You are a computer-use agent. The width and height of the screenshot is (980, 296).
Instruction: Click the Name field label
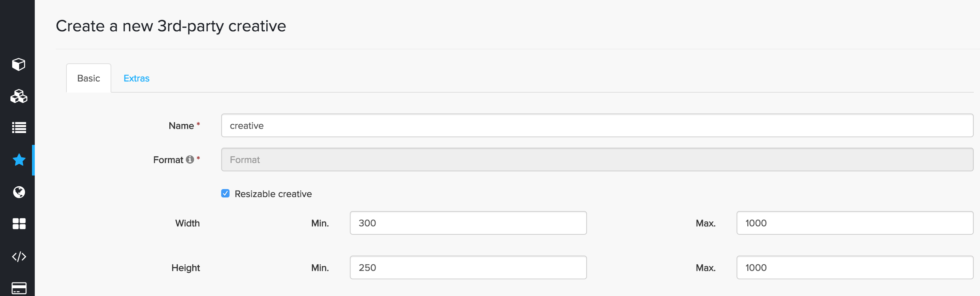181,126
